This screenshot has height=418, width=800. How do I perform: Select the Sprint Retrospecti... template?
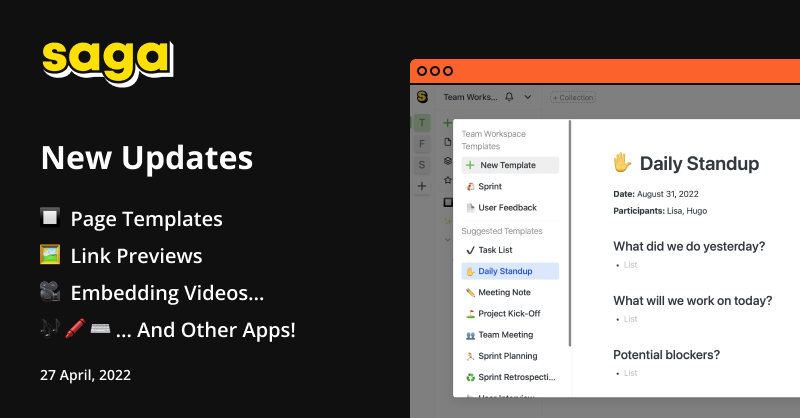[510, 377]
